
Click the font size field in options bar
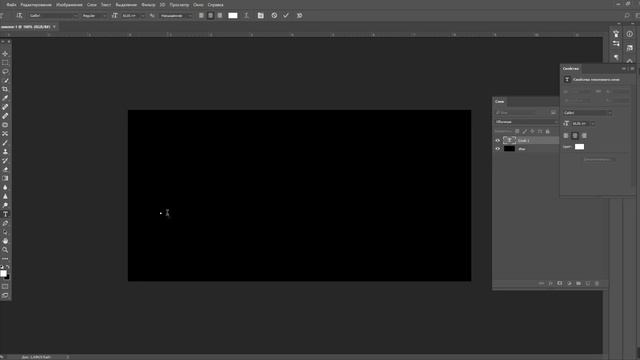click(x=131, y=16)
